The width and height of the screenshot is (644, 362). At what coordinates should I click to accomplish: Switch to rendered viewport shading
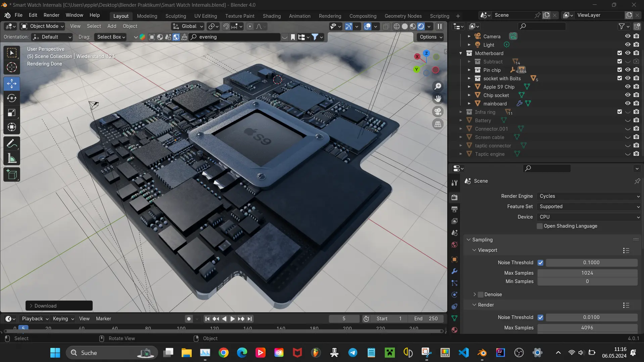tap(421, 27)
